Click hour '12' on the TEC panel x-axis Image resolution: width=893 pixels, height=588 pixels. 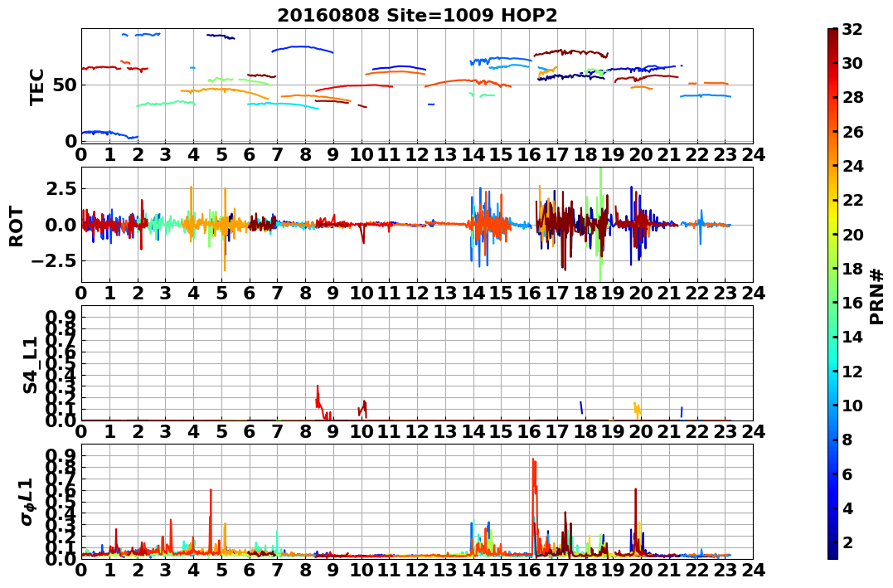pos(417,154)
